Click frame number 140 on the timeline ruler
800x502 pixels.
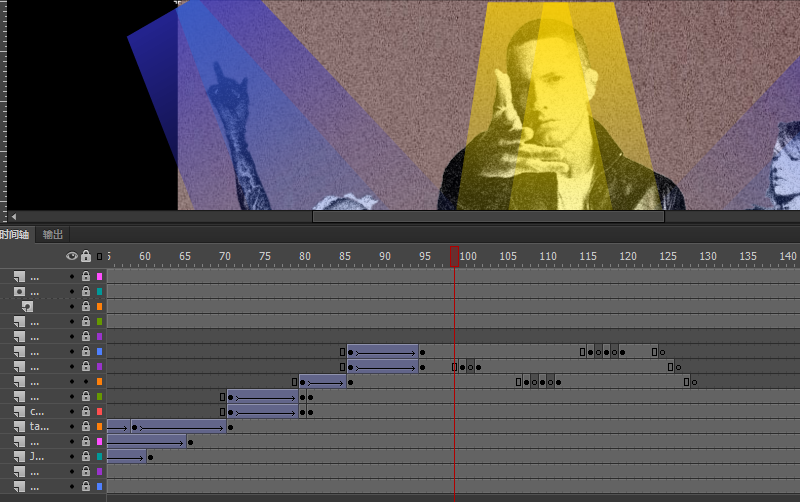pyautogui.click(x=788, y=256)
